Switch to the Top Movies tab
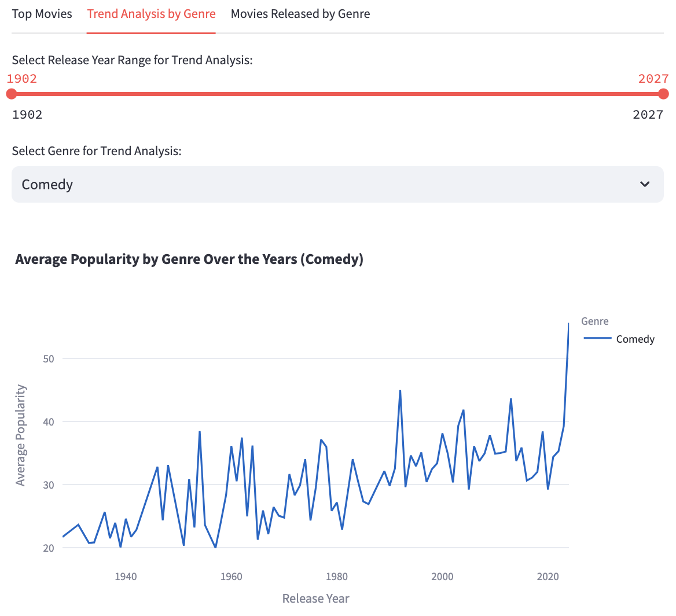The image size is (676, 616). (x=42, y=13)
